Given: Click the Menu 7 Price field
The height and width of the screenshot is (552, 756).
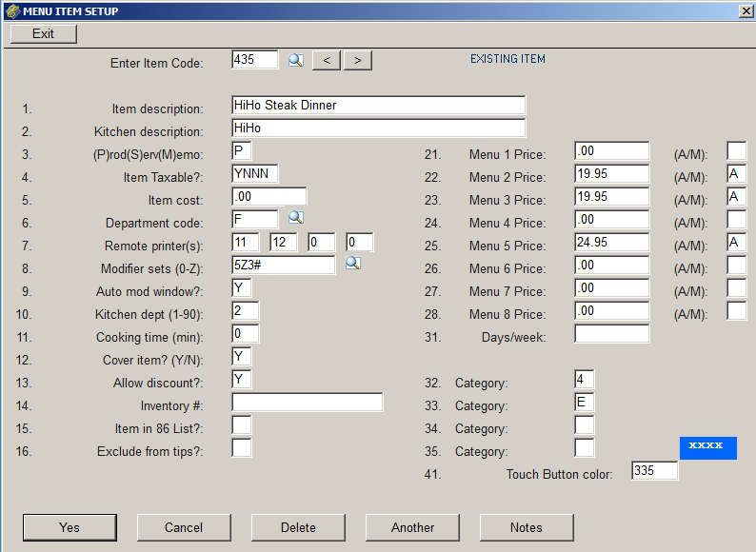Looking at the screenshot, I should click(612, 287).
